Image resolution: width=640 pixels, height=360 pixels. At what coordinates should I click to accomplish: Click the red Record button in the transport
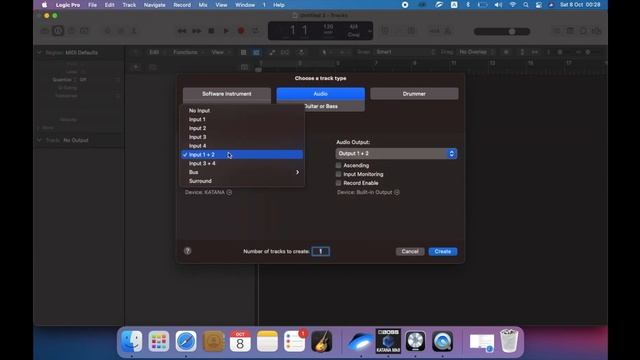(x=241, y=31)
